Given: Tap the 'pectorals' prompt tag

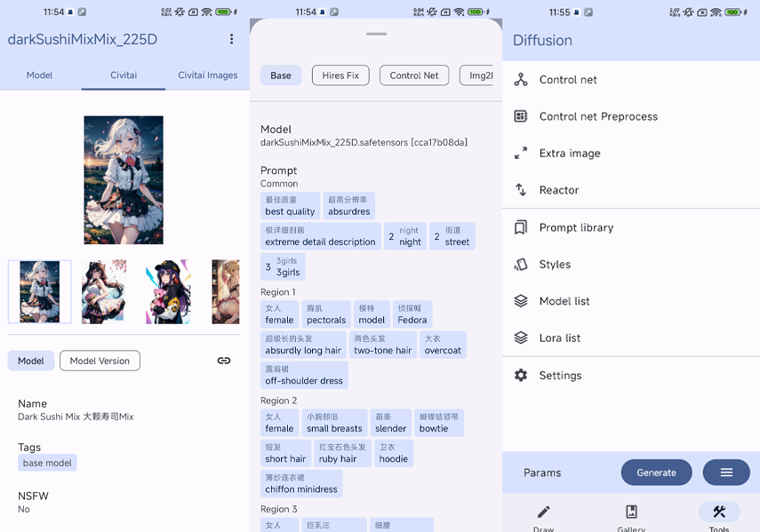Looking at the screenshot, I should 326,314.
